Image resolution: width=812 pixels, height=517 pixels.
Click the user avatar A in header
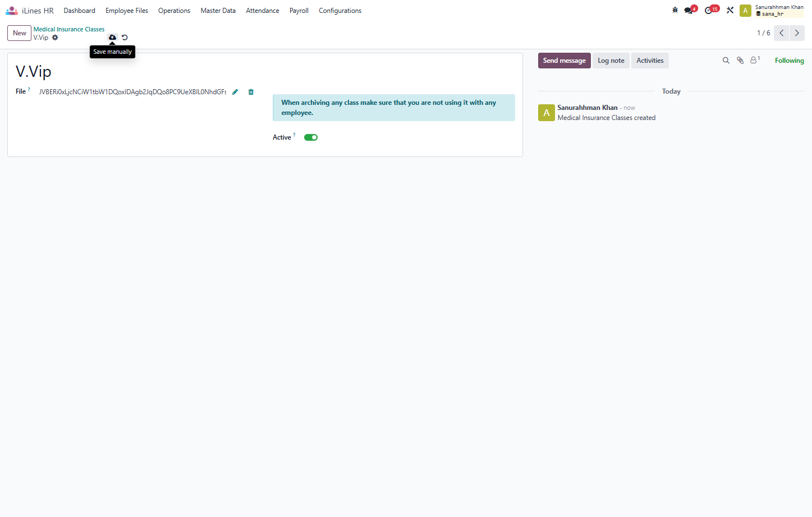(745, 11)
